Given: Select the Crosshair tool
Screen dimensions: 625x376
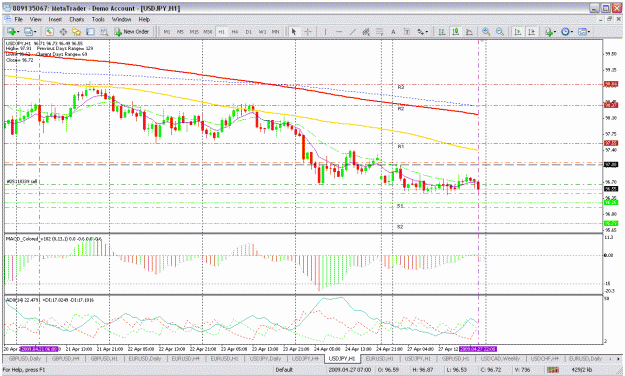Looking at the screenshot, I should (308, 31).
